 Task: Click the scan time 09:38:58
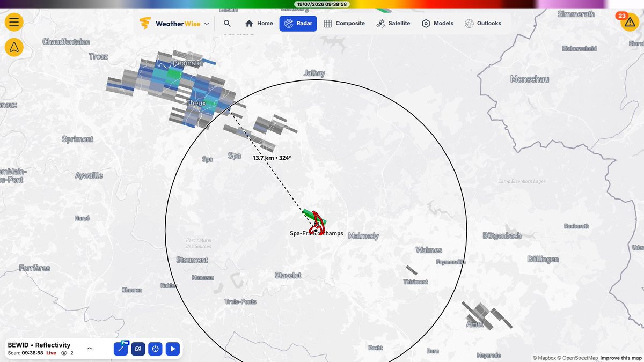point(33,353)
